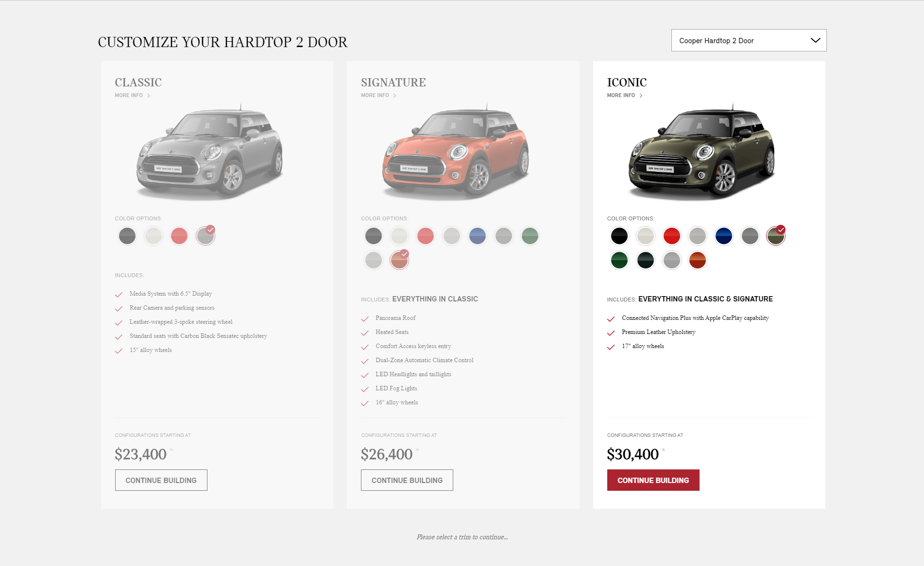Viewport: 924px width, 566px height.
Task: Choose the dark gray color swatch in Signature
Action: point(374,236)
